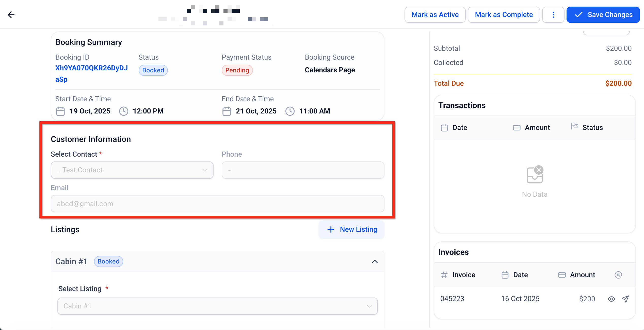Click the Invoices action column header icon
Screen dimensions: 644x330
pos(618,275)
